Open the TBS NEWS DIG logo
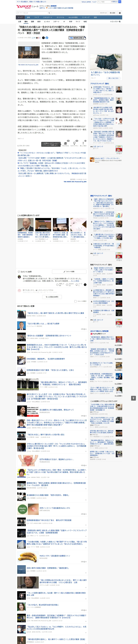This screenshot has width=138, height=644. click(77, 38)
